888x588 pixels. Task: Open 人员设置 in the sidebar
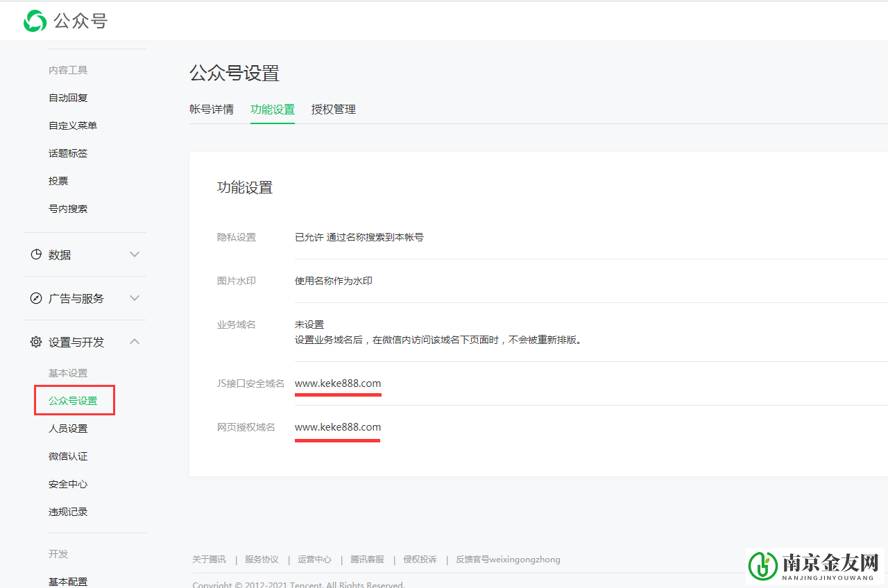click(x=68, y=428)
